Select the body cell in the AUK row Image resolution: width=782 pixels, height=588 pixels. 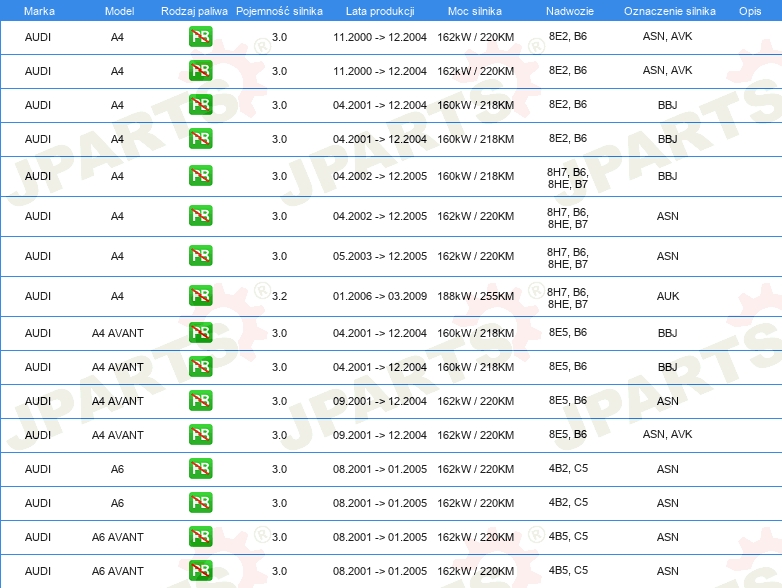tap(568, 298)
